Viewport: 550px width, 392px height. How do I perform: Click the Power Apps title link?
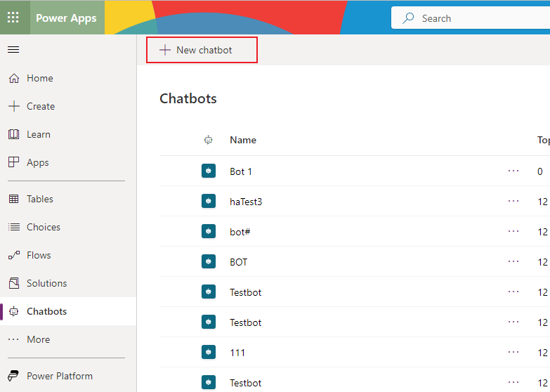pyautogui.click(x=66, y=18)
